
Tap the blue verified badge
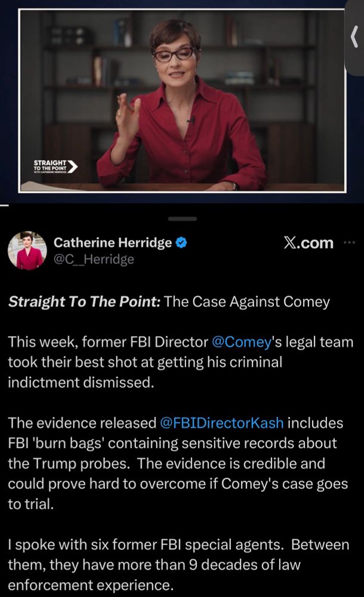point(181,242)
